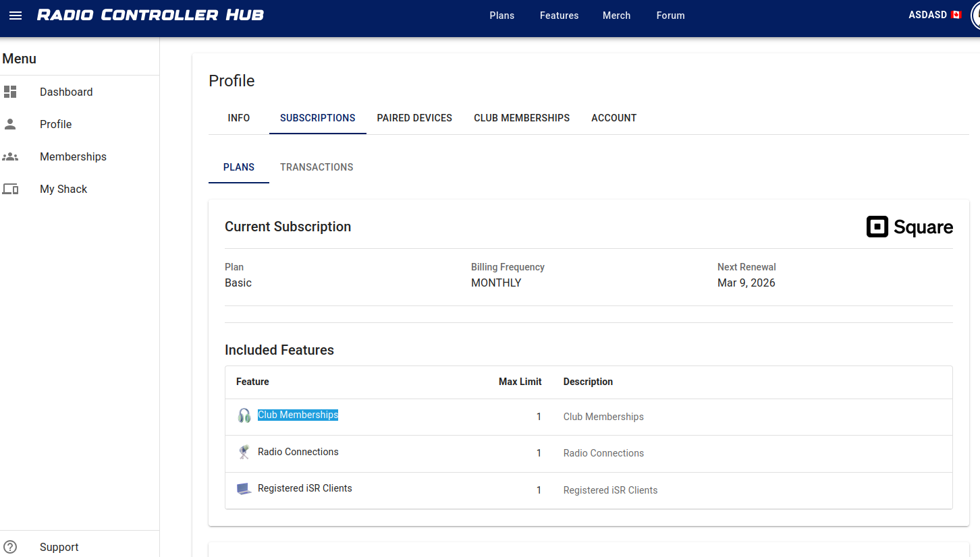The height and width of the screenshot is (557, 980).
Task: Open the hamburger menu icon
Action: (x=15, y=16)
